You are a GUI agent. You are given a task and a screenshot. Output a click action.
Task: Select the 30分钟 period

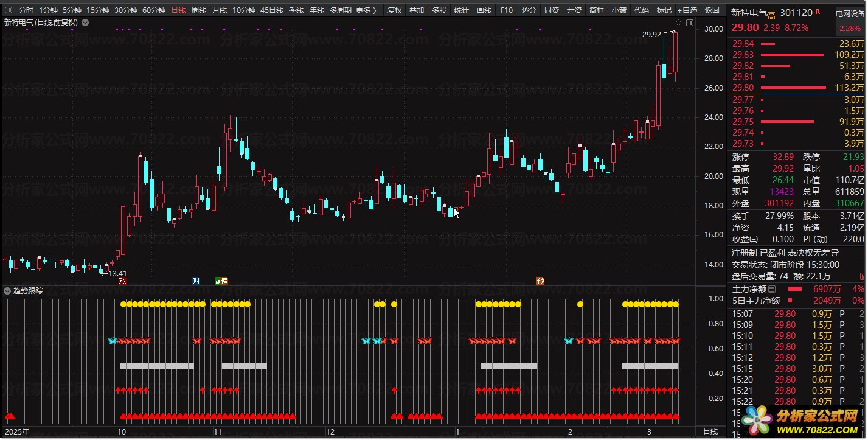[x=126, y=10]
